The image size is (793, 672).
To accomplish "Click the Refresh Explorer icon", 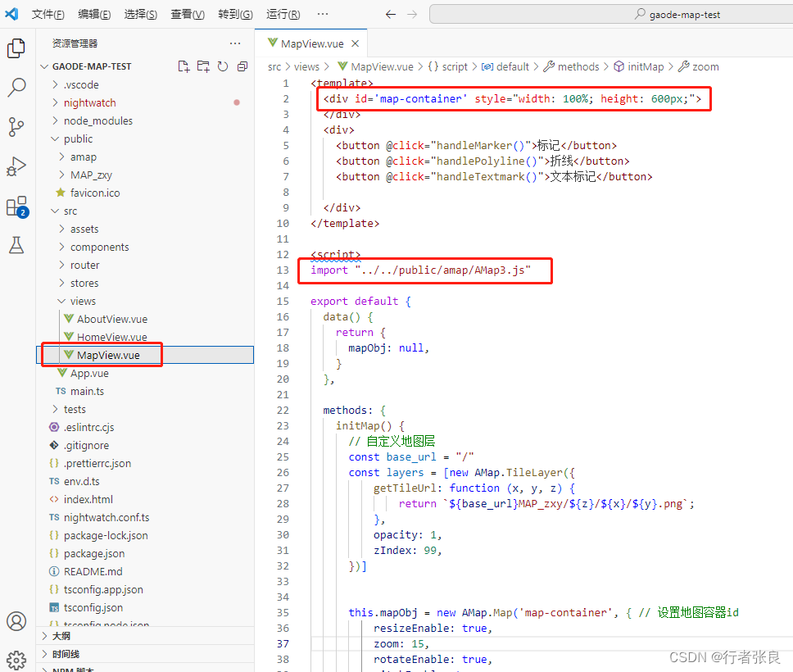I will click(x=223, y=66).
